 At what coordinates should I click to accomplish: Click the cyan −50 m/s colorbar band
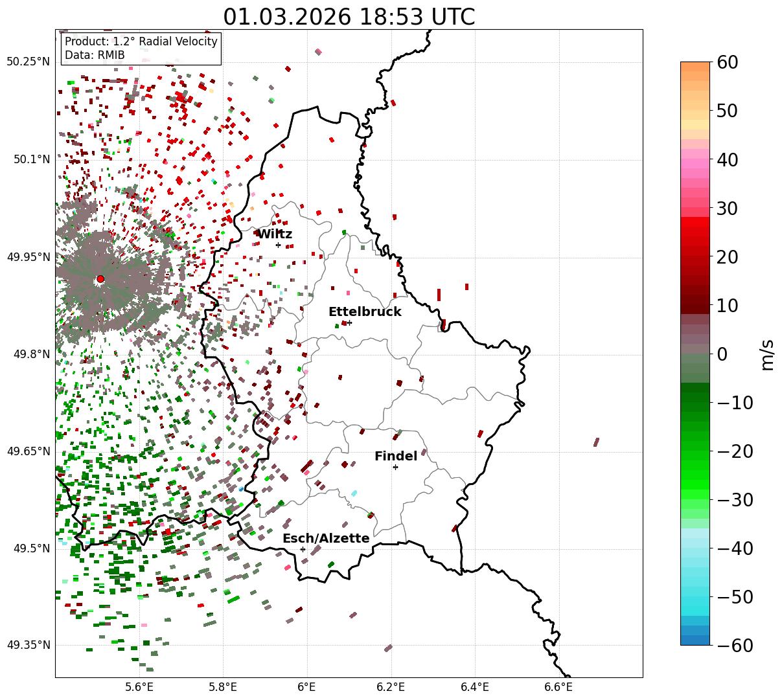(695, 601)
